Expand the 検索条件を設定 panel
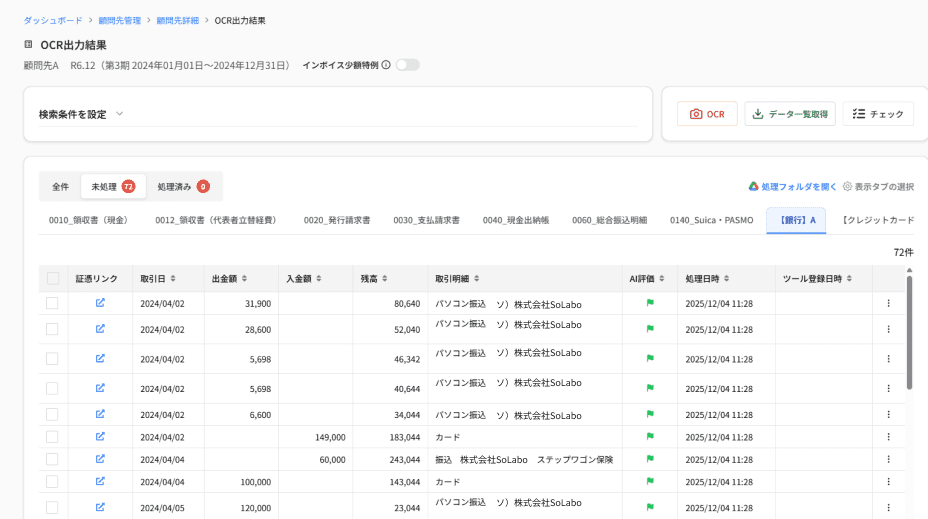 click(x=119, y=114)
